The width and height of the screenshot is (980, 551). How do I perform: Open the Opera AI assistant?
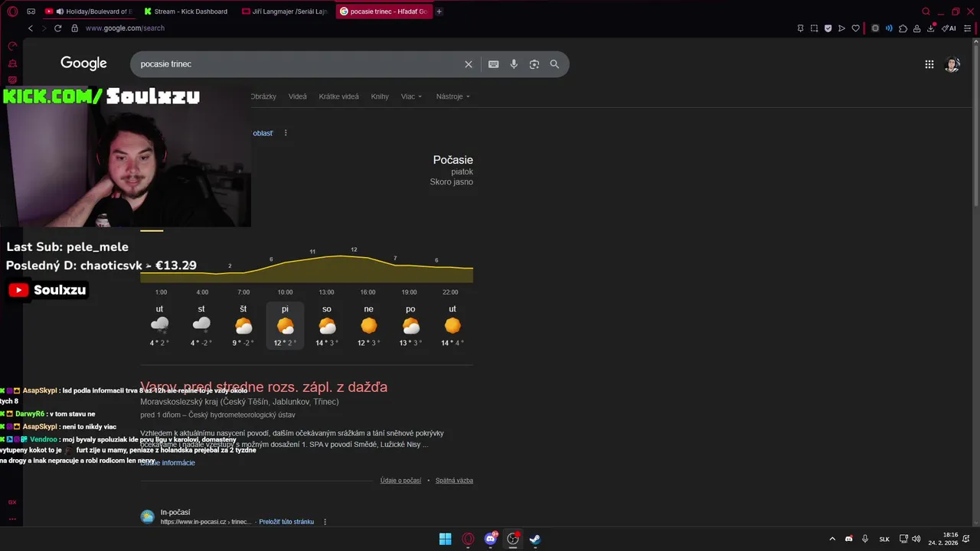949,28
